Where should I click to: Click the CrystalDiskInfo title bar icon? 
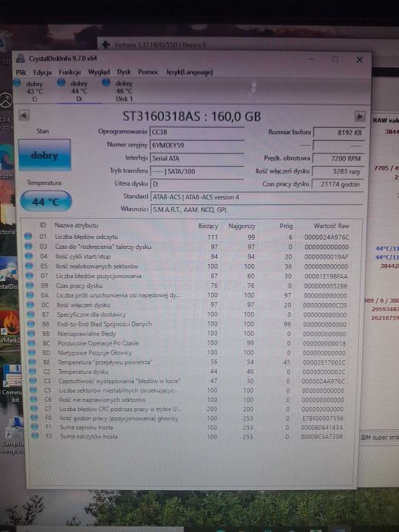(x=21, y=59)
